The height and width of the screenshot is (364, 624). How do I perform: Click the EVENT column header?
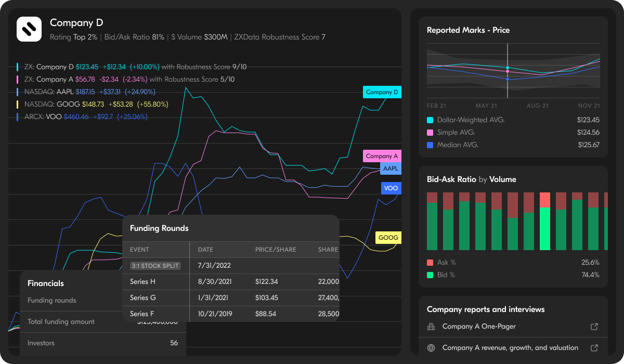139,250
